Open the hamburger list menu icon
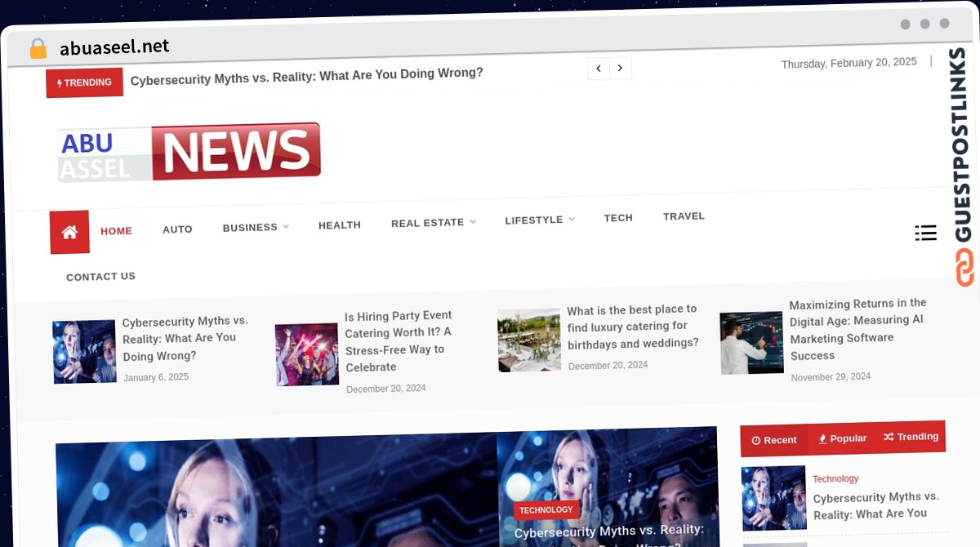The width and height of the screenshot is (980, 547). (925, 233)
